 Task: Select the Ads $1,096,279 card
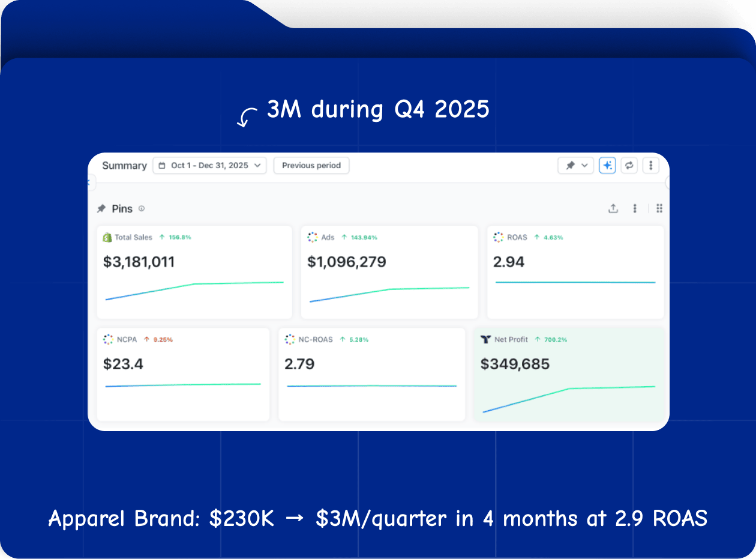pos(389,271)
